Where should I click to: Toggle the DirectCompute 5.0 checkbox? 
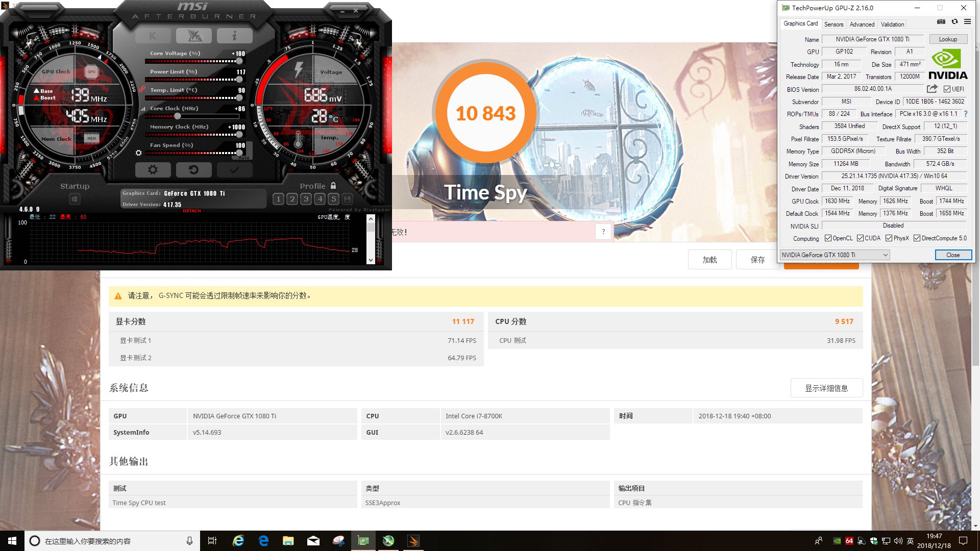pos(917,238)
